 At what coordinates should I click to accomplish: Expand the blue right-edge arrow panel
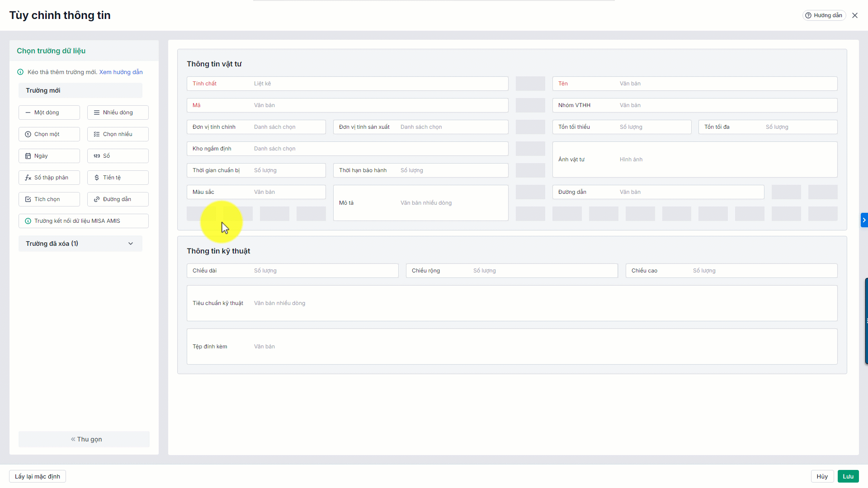(x=864, y=220)
